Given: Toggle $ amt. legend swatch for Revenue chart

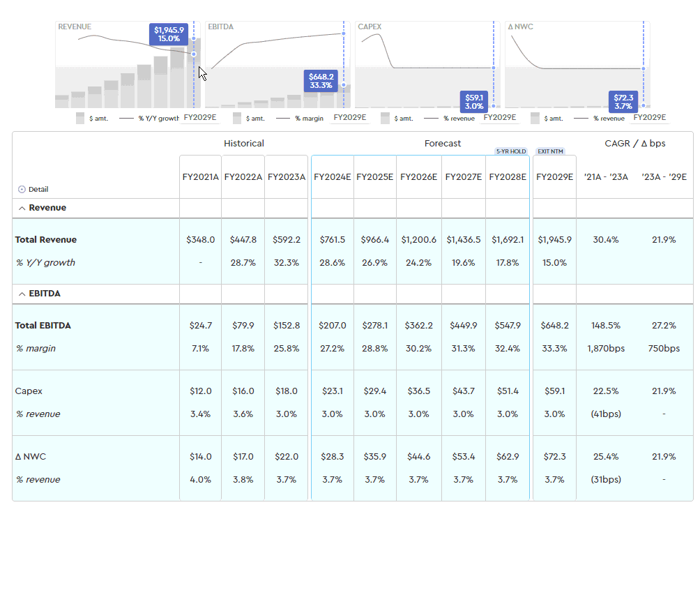Looking at the screenshot, I should tap(80, 119).
